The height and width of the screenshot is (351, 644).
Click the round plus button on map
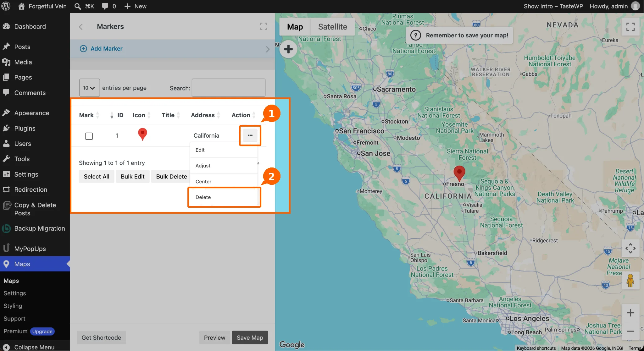coord(288,49)
